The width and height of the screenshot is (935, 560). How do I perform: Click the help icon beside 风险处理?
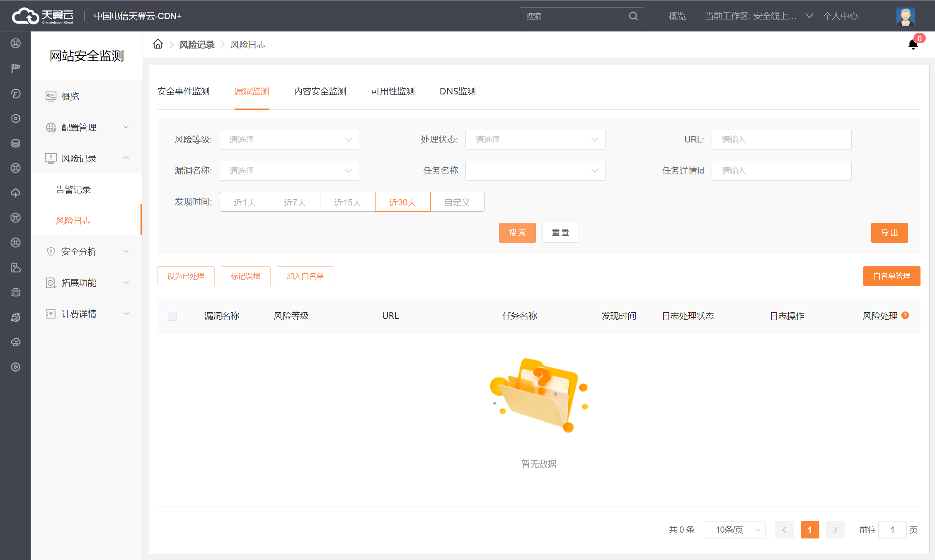[905, 315]
